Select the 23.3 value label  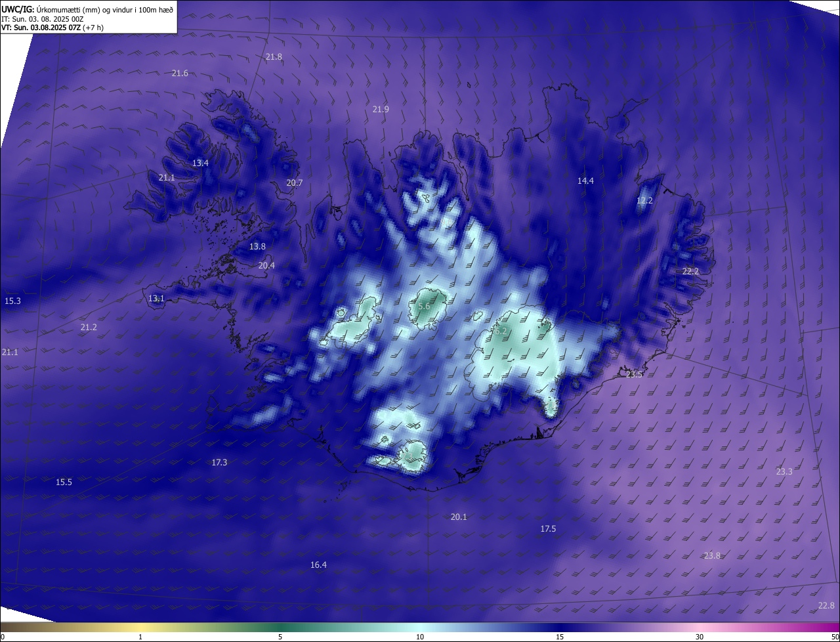click(x=784, y=472)
